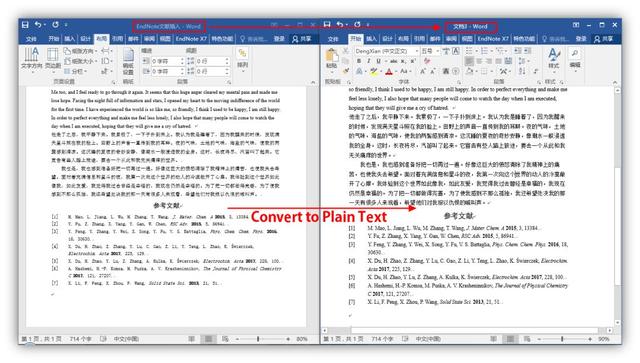Viewport: 640px width, 363px height.
Task: Save the left EndNote document
Action: click(25, 25)
